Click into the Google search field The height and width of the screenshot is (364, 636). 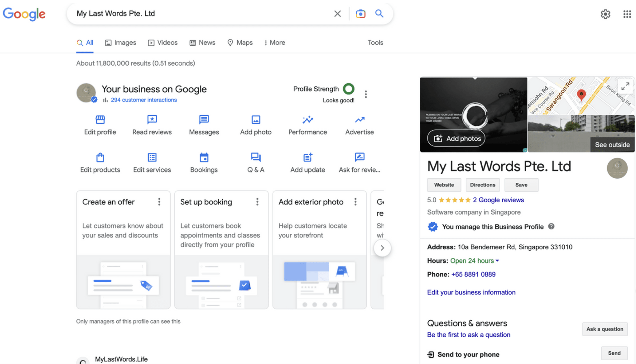pos(202,14)
